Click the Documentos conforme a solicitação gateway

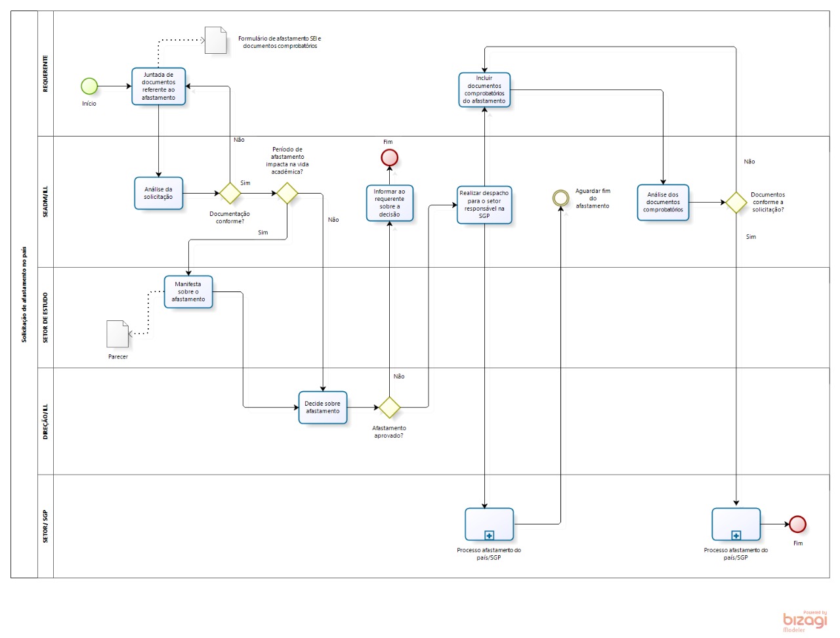[736, 202]
